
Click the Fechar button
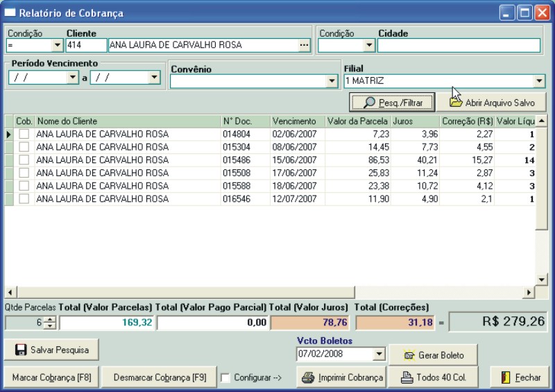click(520, 377)
